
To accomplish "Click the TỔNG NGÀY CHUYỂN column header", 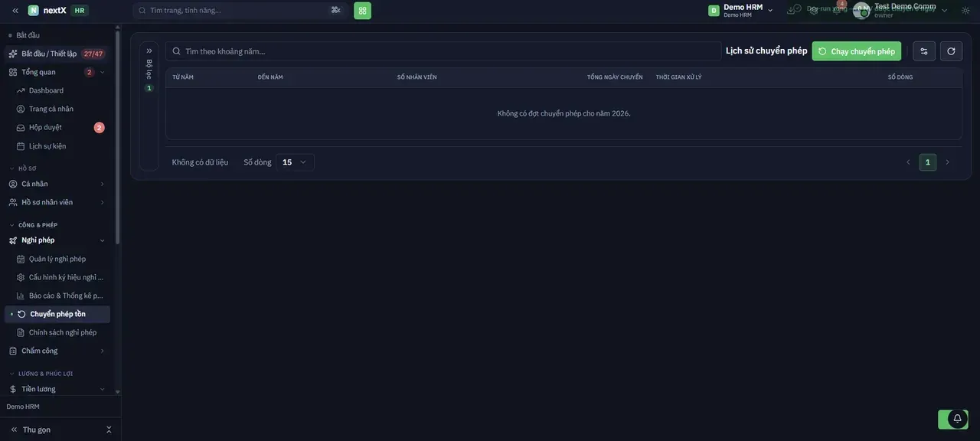I will (615, 77).
